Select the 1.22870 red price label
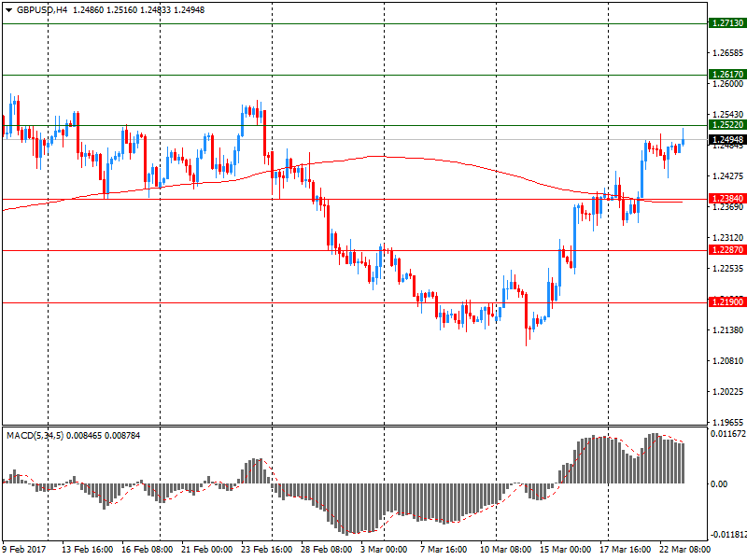The height and width of the screenshot is (560, 747). tap(727, 250)
